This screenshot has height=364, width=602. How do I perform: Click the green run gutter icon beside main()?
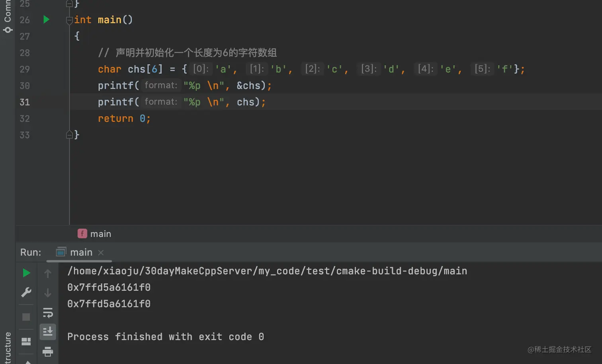tap(46, 20)
